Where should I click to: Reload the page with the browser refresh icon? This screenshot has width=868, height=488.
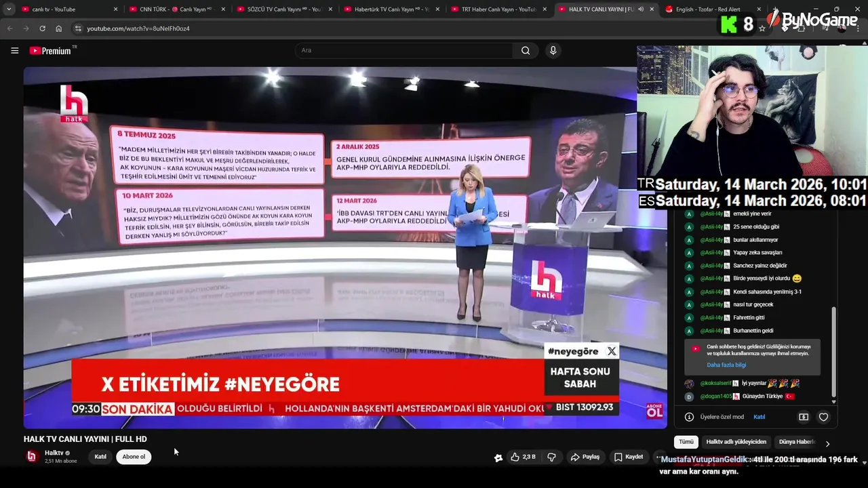[x=42, y=28]
